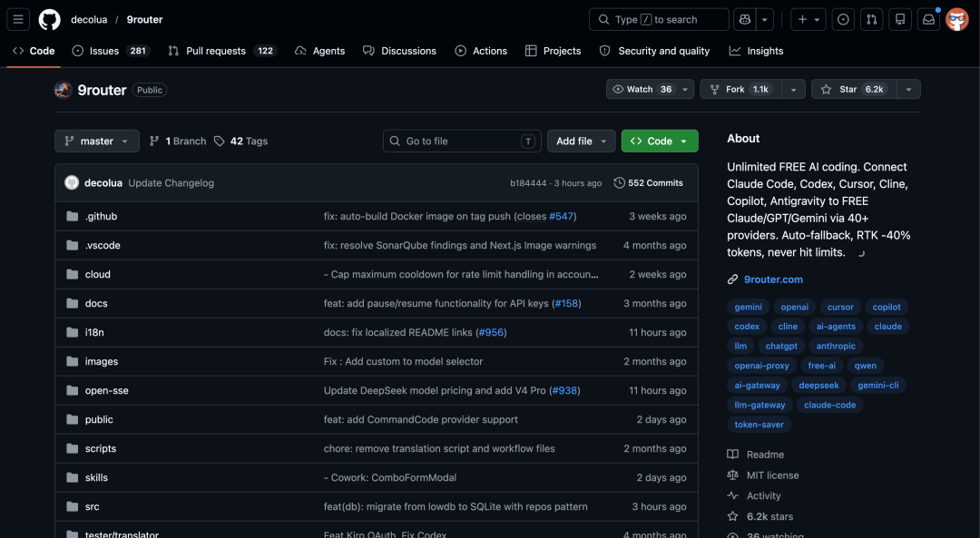Open the Insights tab

[756, 51]
